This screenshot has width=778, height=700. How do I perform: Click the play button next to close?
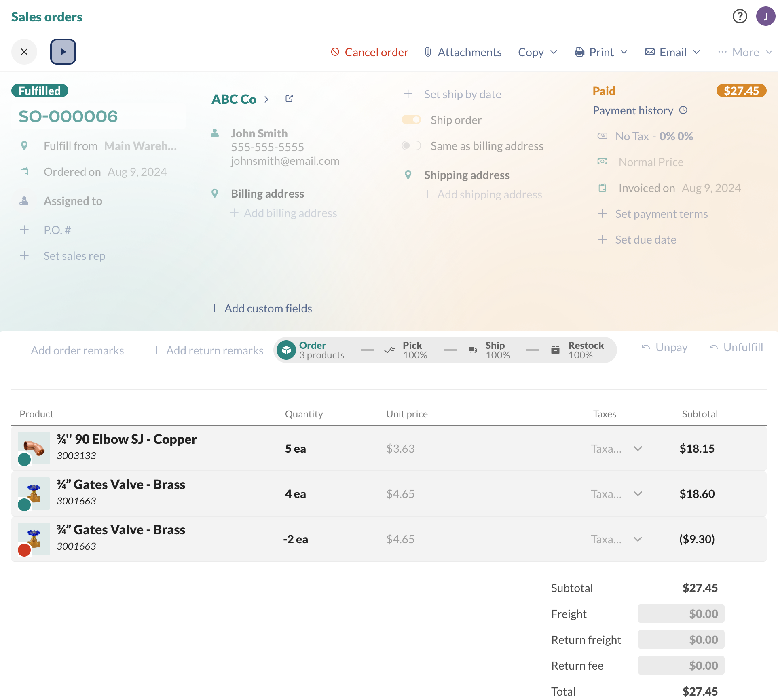(x=63, y=52)
